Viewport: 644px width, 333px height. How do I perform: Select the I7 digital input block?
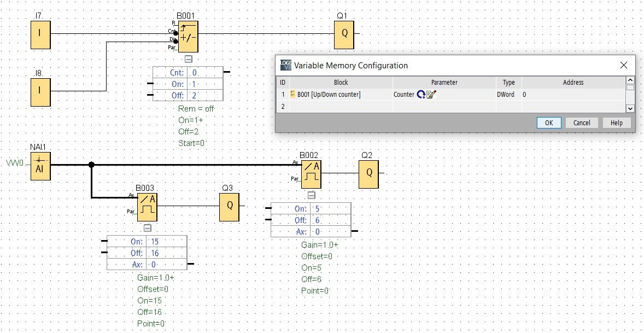point(39,34)
